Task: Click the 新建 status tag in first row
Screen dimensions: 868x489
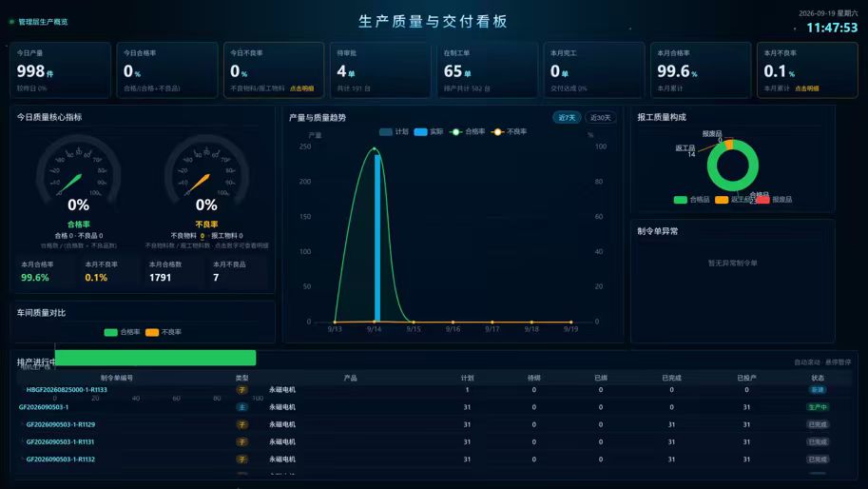Action: [817, 390]
